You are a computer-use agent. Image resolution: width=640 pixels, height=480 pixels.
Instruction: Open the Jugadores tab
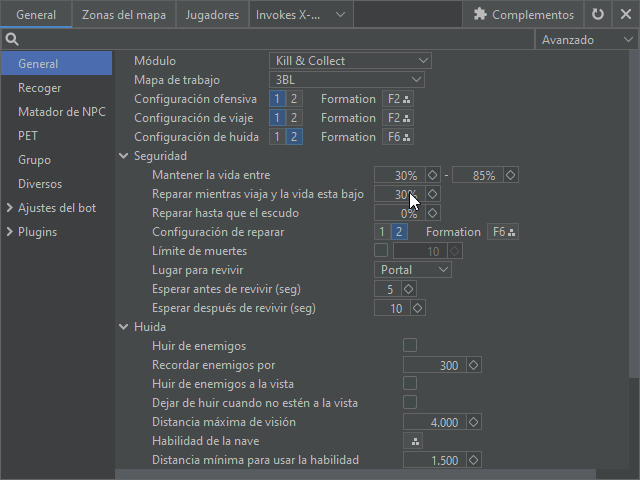click(212, 15)
